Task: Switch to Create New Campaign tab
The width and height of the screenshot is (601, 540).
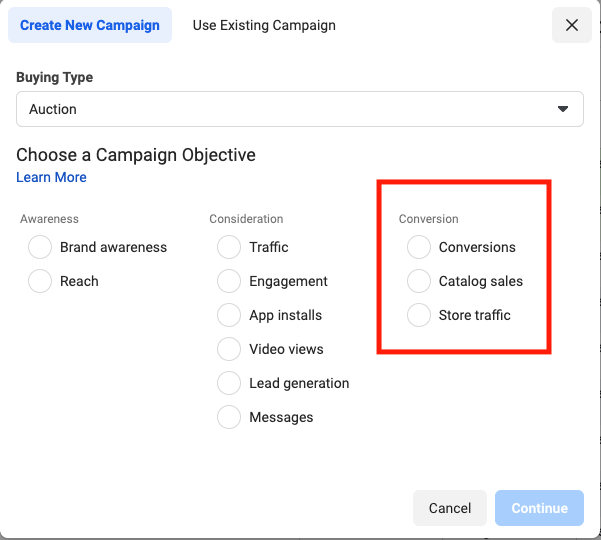Action: (x=90, y=25)
